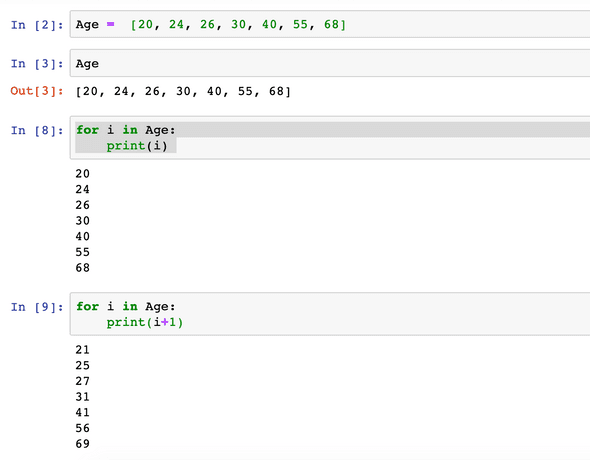The height and width of the screenshot is (460, 590).
Task: Click the output value 30
Action: click(82, 220)
